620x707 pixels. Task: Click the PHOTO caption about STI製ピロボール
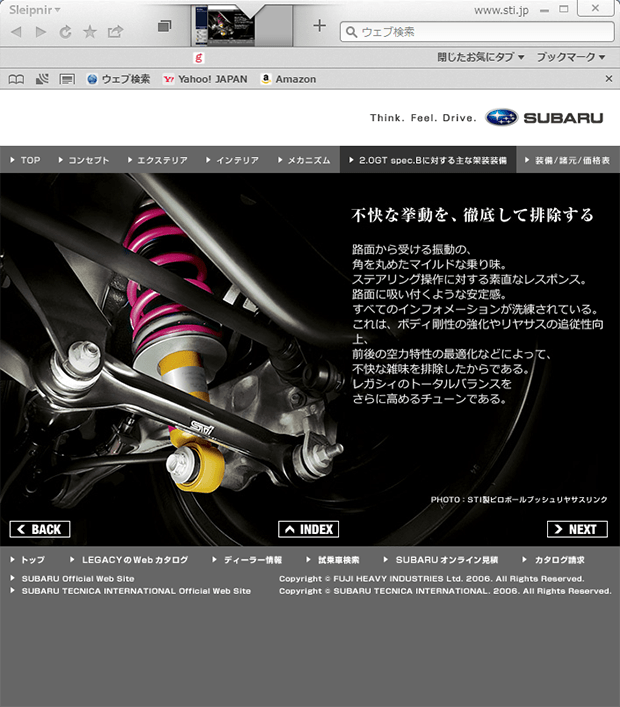click(519, 499)
